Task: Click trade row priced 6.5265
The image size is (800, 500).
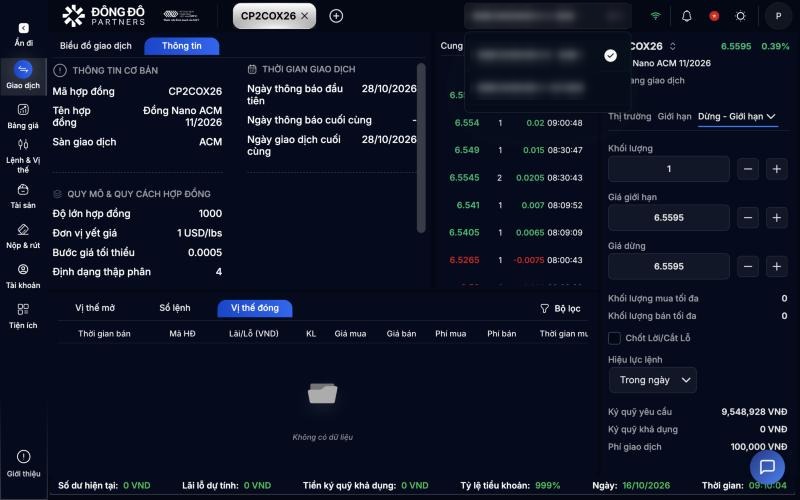Action: (515, 260)
